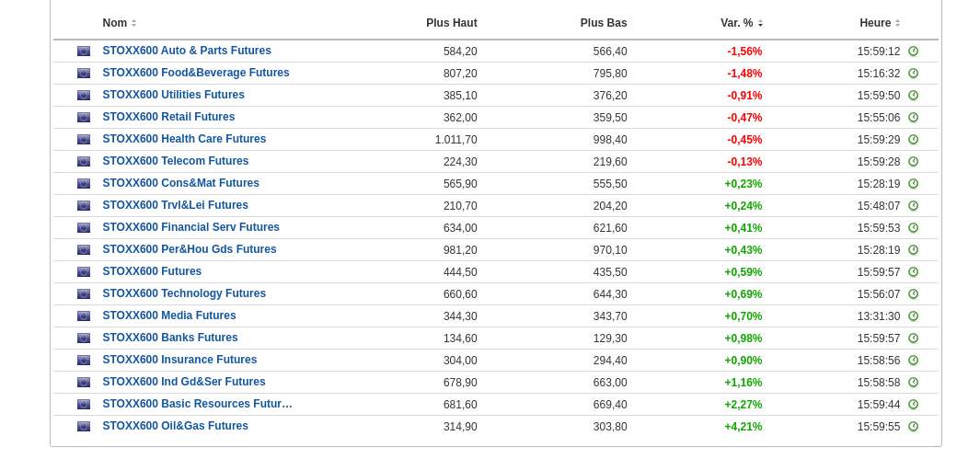
Task: Click the EU flag next to Utilities Futures
Action: [x=84, y=96]
